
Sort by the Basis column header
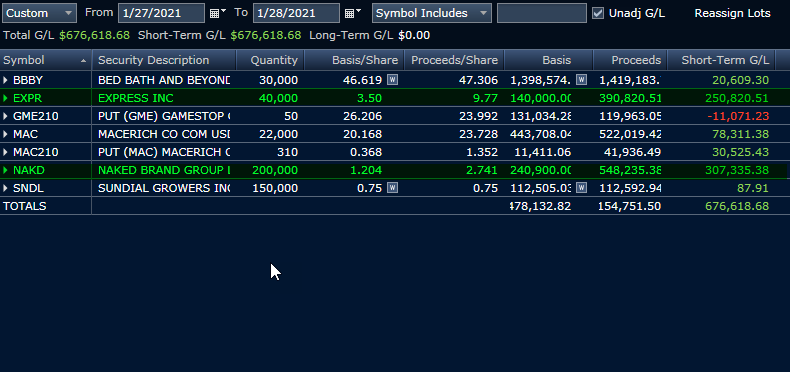pyautogui.click(x=549, y=60)
